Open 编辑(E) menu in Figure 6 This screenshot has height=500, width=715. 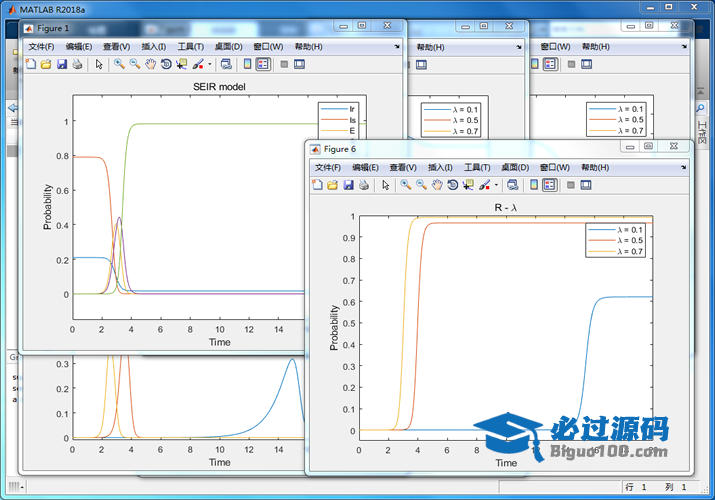tap(365, 167)
